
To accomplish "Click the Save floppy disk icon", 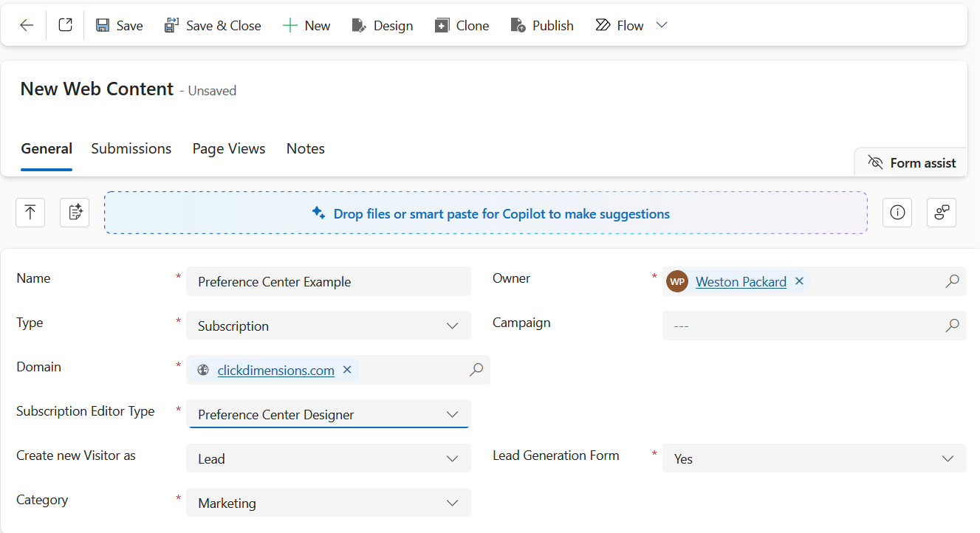I will 103,25.
